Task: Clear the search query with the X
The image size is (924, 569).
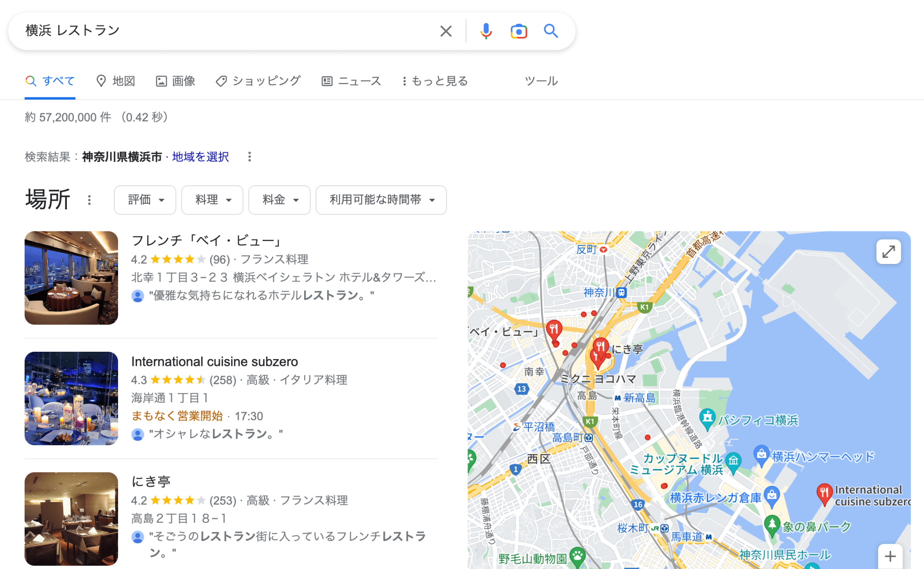Action: click(x=446, y=31)
